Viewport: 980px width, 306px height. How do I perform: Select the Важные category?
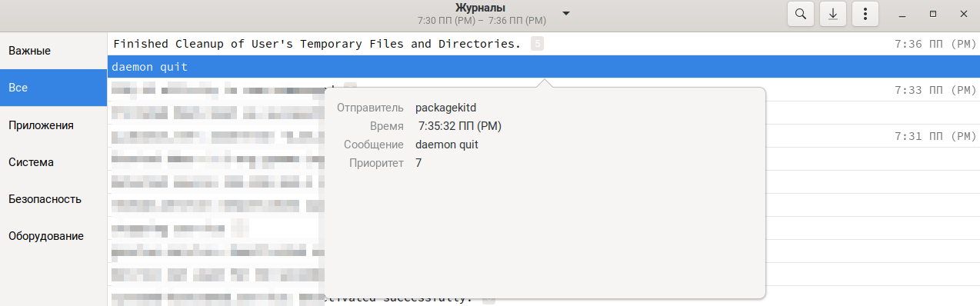pyautogui.click(x=53, y=51)
